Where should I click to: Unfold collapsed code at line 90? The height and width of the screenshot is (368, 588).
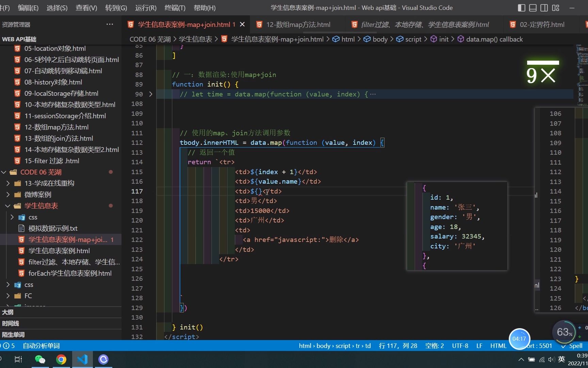tap(151, 94)
